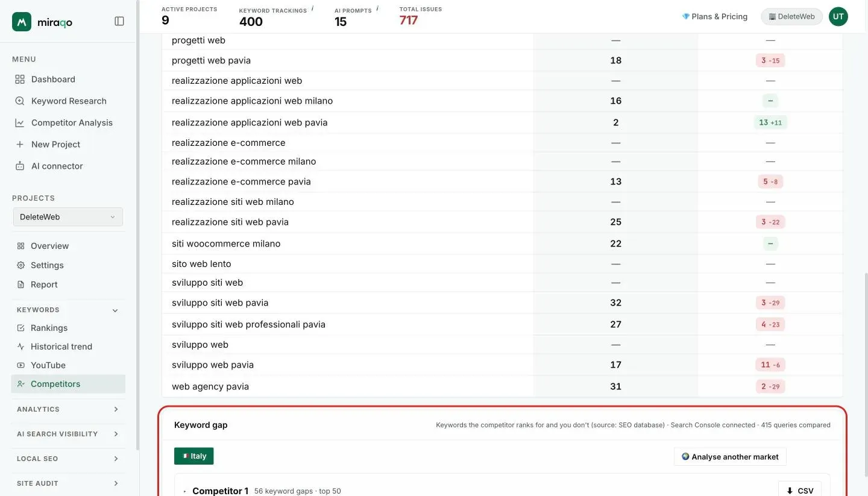Click the Keyword Research magnifier icon
Viewport: 868px width, 496px height.
tap(20, 101)
